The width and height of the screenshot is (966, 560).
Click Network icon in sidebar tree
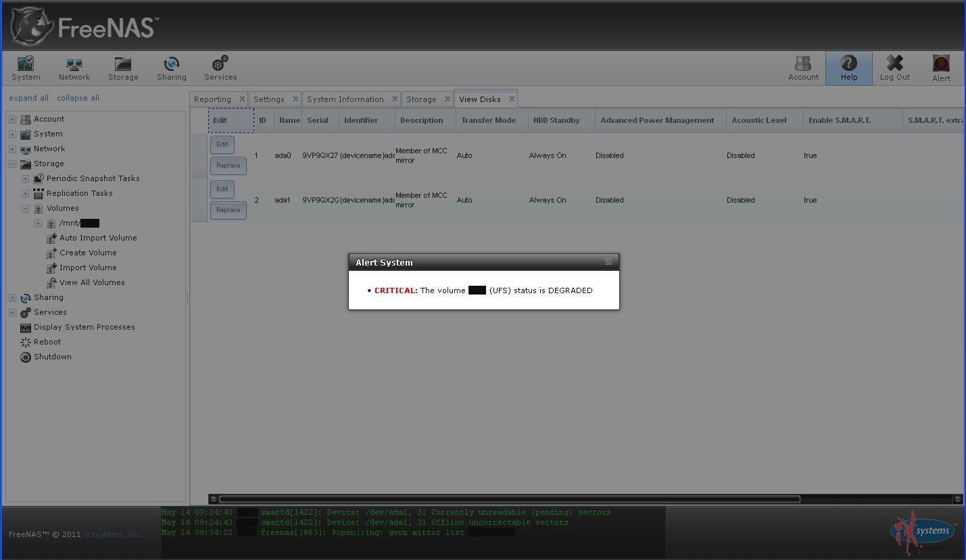point(26,149)
